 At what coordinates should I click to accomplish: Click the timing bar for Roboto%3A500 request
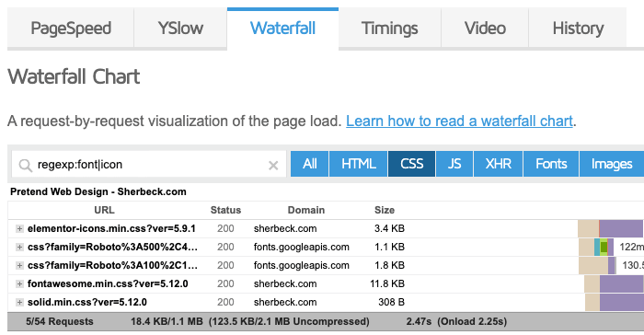pyautogui.click(x=596, y=247)
